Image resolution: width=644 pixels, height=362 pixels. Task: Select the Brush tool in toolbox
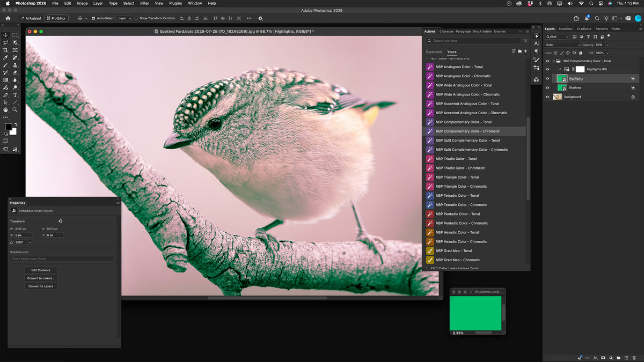[5, 65]
